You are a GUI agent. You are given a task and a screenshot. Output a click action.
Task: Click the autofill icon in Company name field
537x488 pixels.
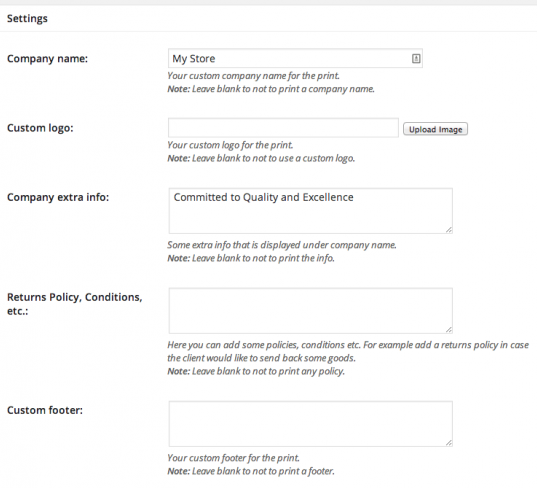416,59
